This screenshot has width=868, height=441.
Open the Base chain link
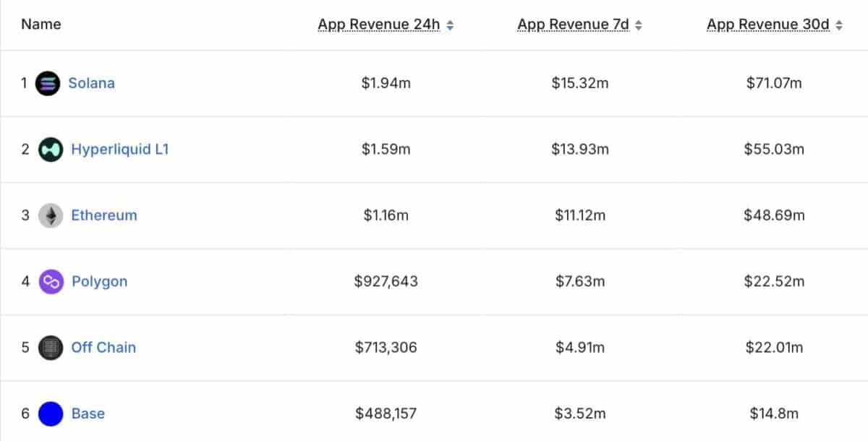click(x=88, y=414)
